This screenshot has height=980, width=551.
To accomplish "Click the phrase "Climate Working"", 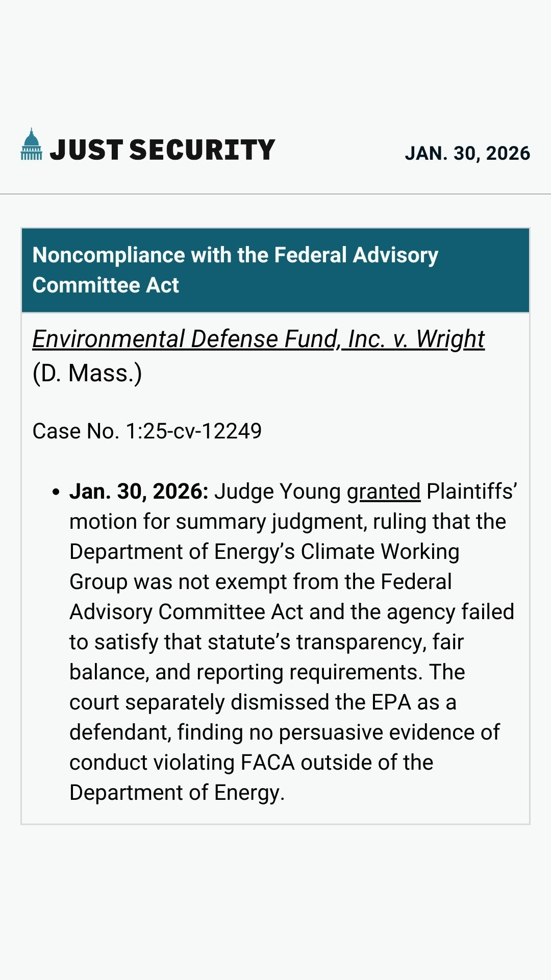I will [x=380, y=552].
